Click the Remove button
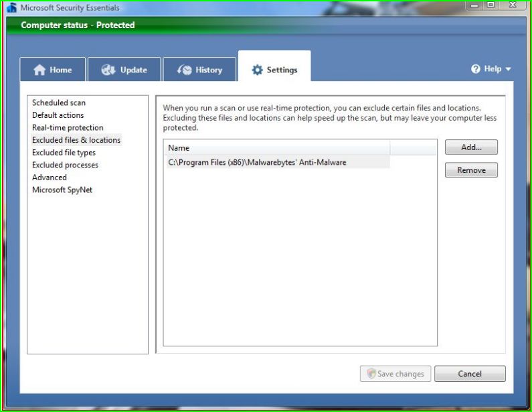The image size is (532, 412). [x=471, y=170]
